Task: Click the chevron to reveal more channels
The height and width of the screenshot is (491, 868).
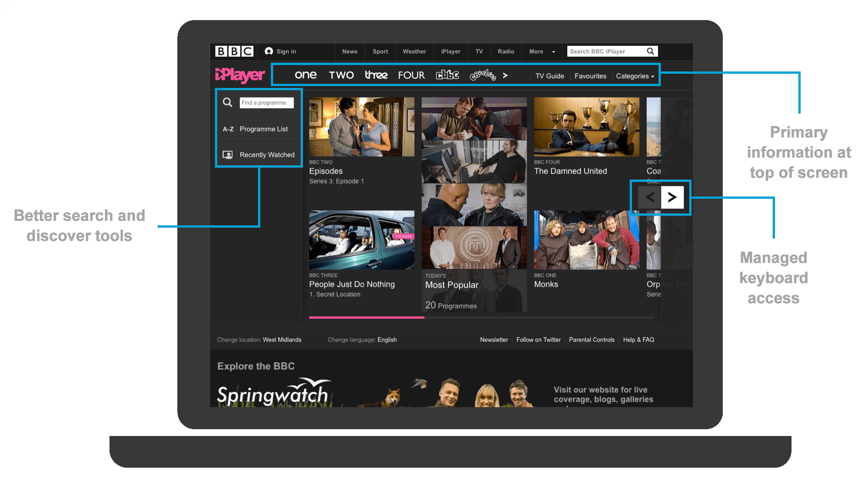Action: (x=505, y=75)
